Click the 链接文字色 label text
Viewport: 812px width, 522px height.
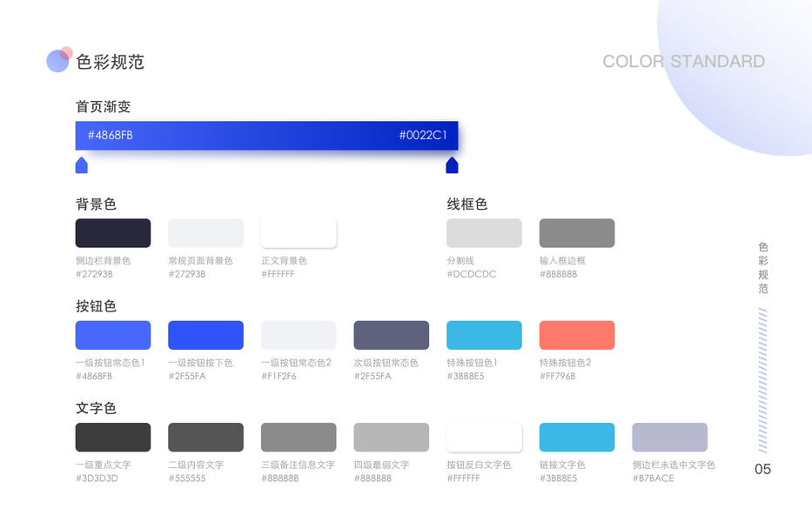(x=562, y=465)
